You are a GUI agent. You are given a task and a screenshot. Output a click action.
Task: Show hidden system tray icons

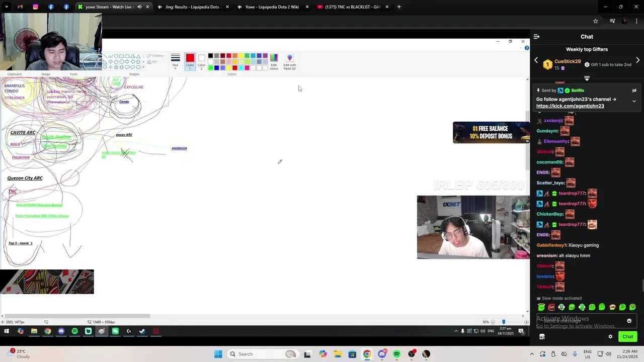(532, 354)
